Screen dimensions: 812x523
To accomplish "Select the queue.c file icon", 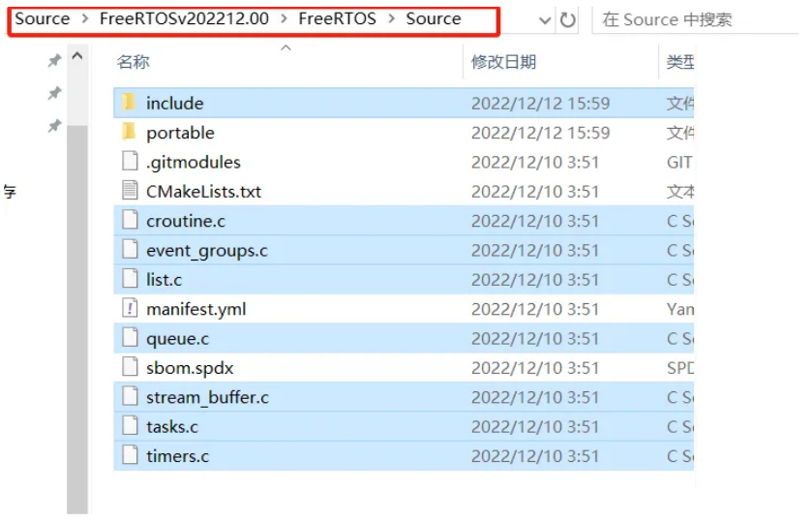I will 130,338.
